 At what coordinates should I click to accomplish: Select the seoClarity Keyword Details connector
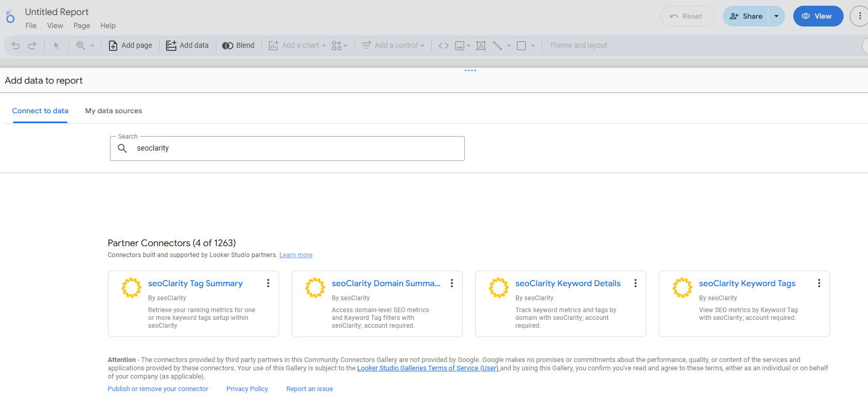pos(568,284)
